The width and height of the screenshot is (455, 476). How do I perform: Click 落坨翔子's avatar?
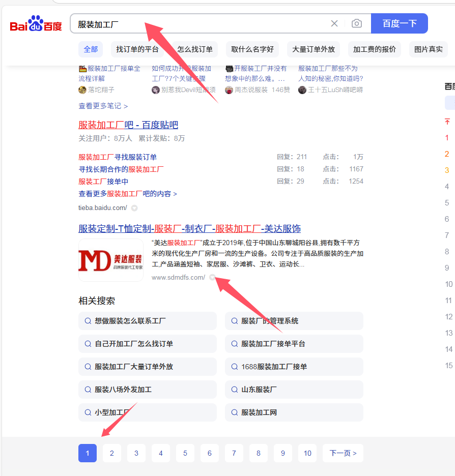(82, 90)
